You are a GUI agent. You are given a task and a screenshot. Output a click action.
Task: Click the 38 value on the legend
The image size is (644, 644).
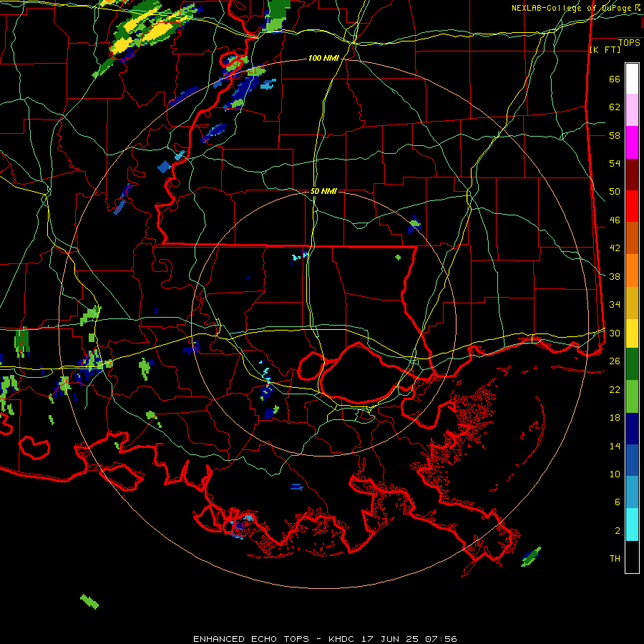615,277
